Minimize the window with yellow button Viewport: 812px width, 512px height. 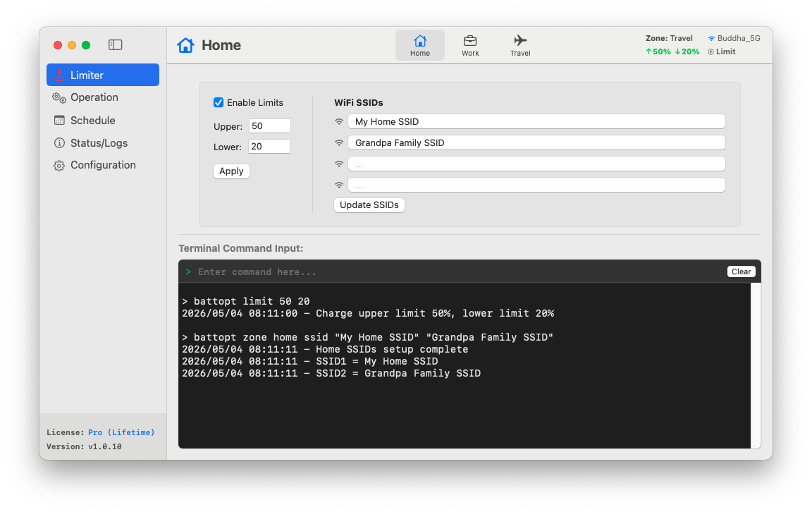pos(72,45)
